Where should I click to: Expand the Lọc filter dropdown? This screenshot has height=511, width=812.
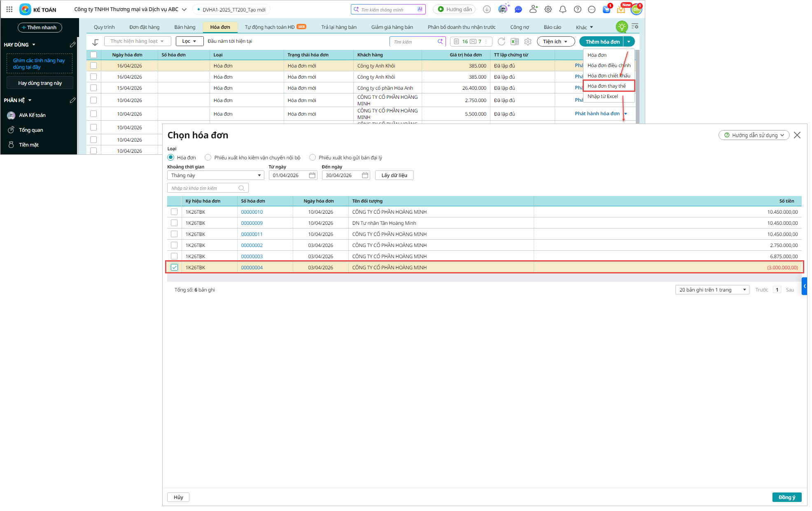189,41
